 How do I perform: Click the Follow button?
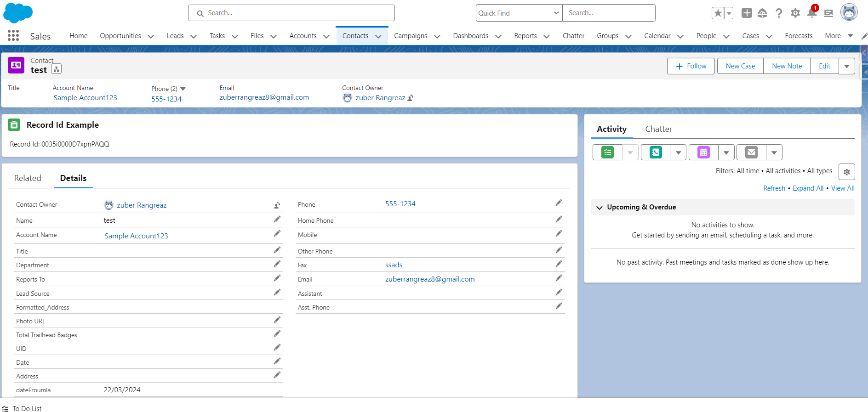tap(691, 66)
